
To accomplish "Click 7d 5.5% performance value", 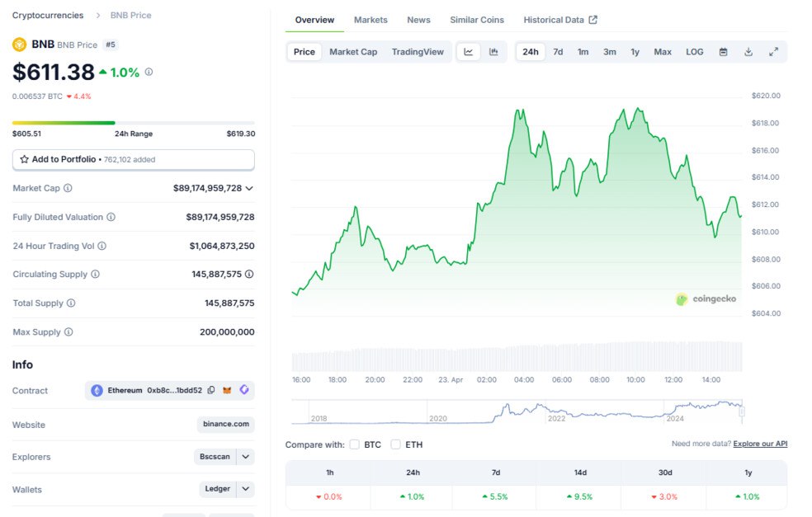I will (x=494, y=497).
